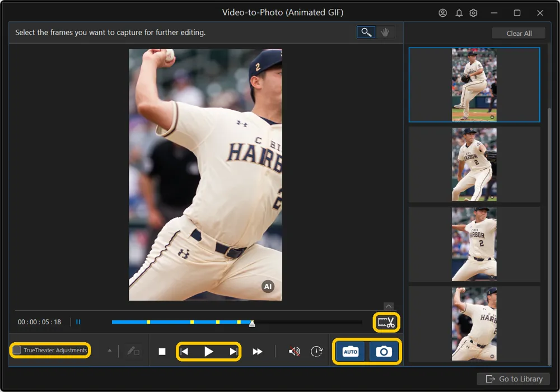Click the first yellow capture marker
The image size is (560, 392).
pyautogui.click(x=148, y=322)
